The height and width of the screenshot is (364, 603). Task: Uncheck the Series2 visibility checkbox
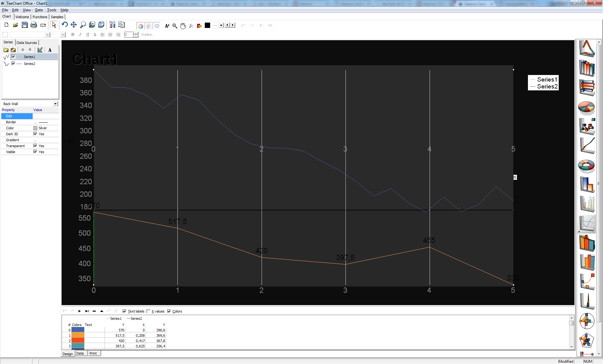point(14,64)
